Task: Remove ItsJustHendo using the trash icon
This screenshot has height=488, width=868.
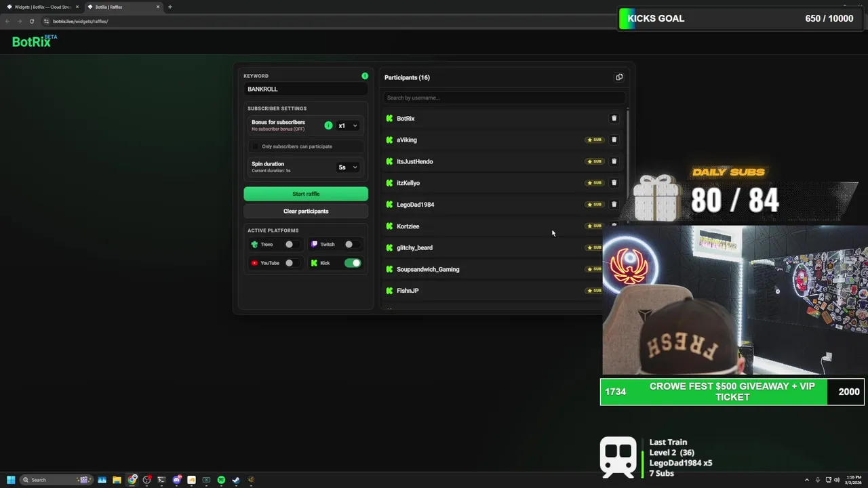Action: pos(614,161)
